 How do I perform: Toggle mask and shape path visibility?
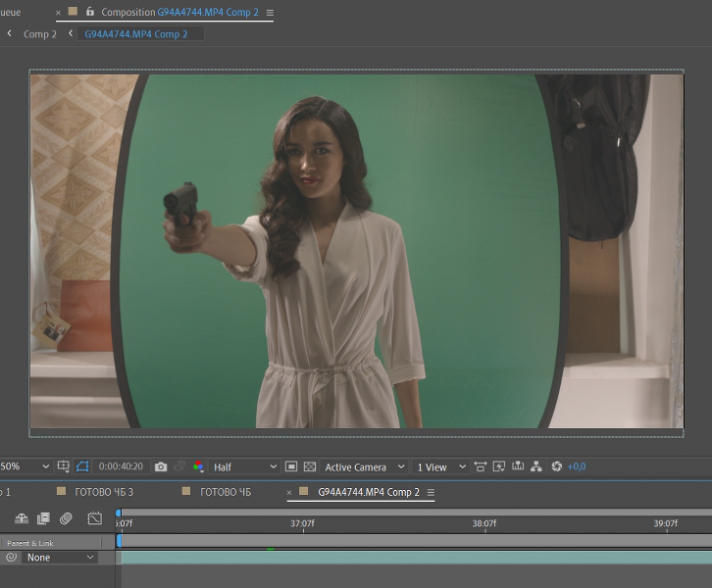[x=82, y=466]
